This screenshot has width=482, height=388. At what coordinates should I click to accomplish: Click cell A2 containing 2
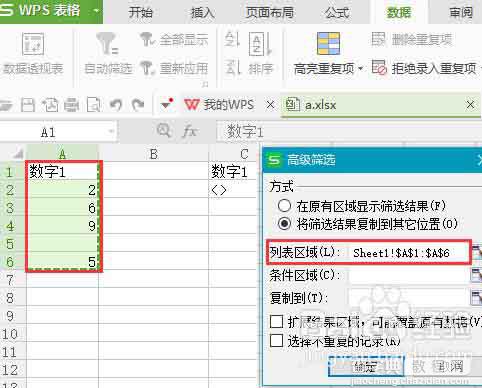tap(63, 189)
